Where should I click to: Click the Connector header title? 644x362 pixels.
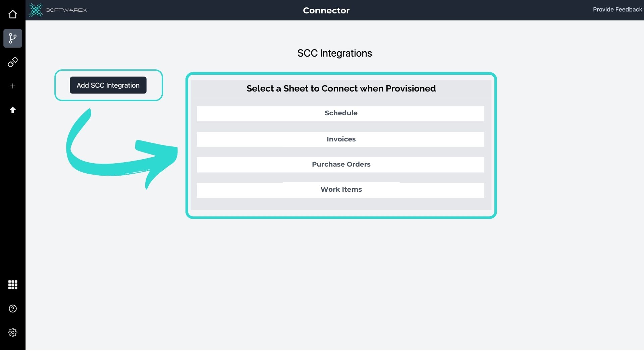pyautogui.click(x=326, y=10)
